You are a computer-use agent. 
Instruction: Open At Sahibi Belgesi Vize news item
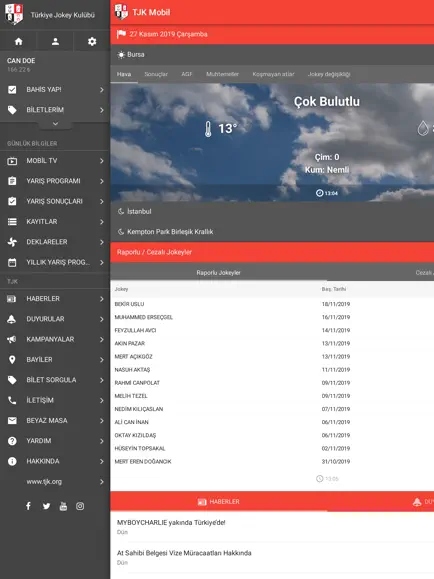point(272,557)
